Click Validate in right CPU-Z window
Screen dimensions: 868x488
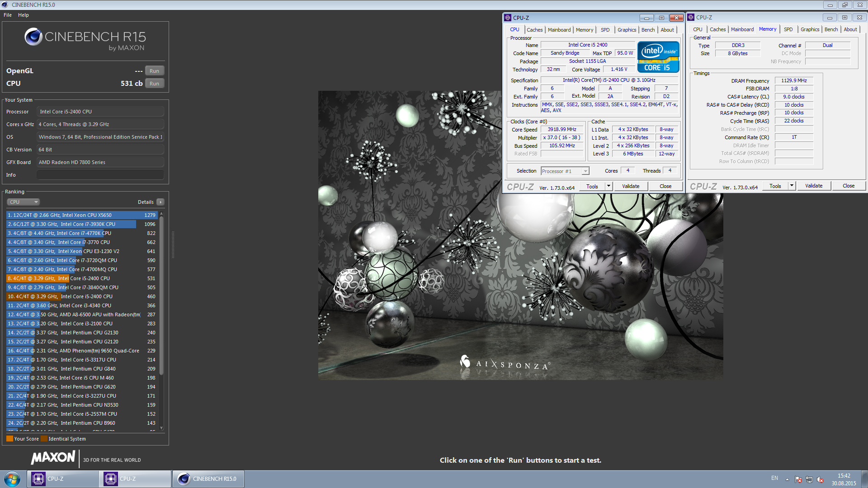click(x=814, y=186)
